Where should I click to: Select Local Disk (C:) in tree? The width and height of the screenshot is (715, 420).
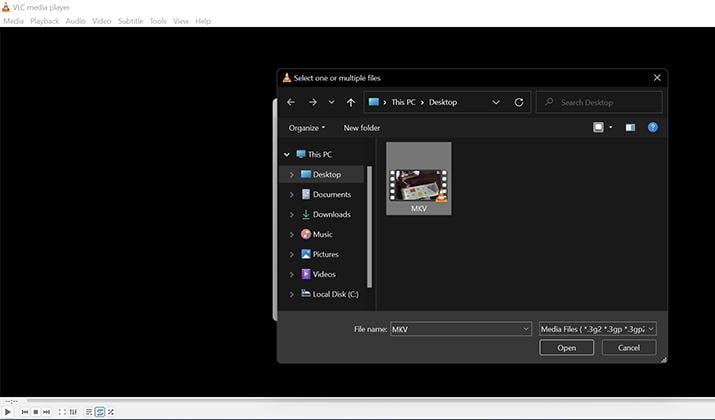(x=335, y=294)
